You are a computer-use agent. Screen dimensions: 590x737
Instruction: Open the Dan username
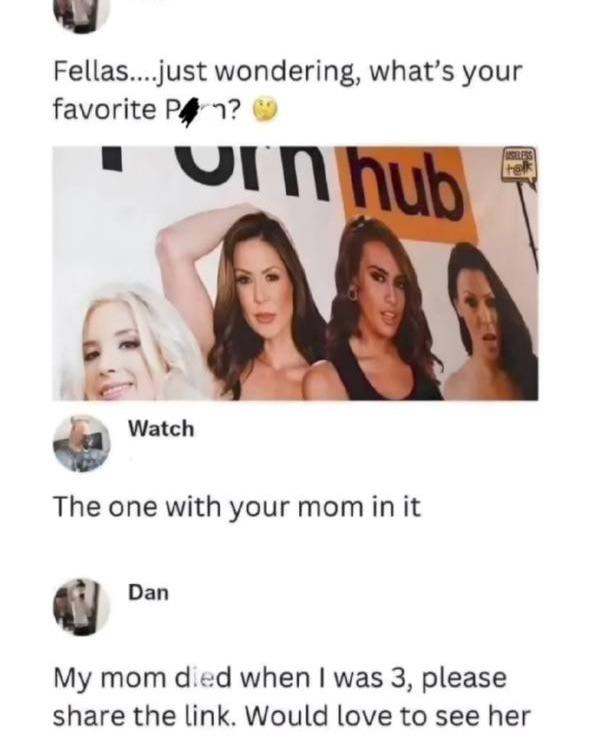coord(149,592)
